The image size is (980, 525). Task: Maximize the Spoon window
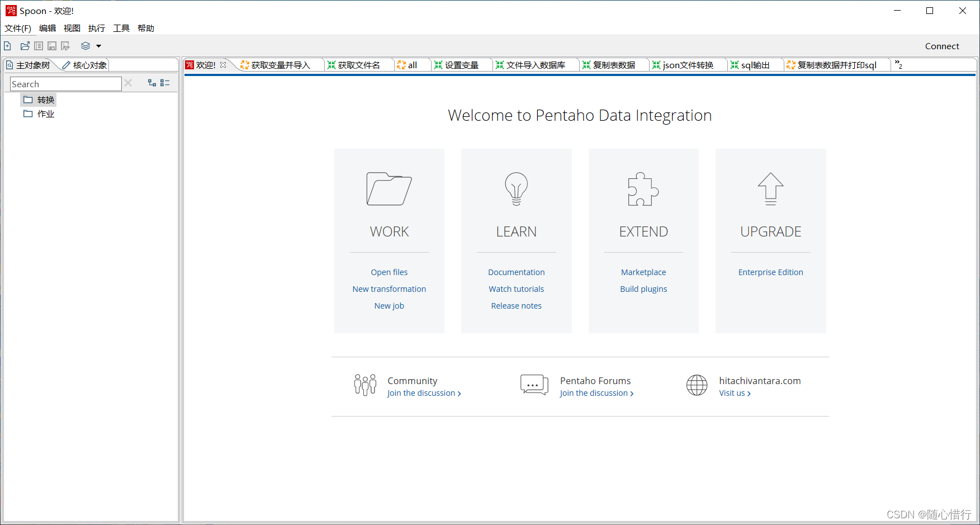click(930, 11)
